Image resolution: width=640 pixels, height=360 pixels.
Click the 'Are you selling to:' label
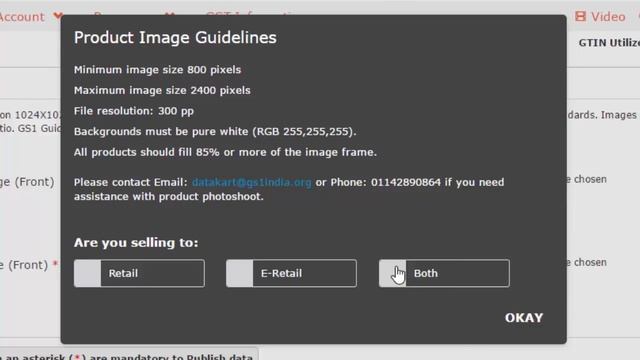tap(136, 242)
